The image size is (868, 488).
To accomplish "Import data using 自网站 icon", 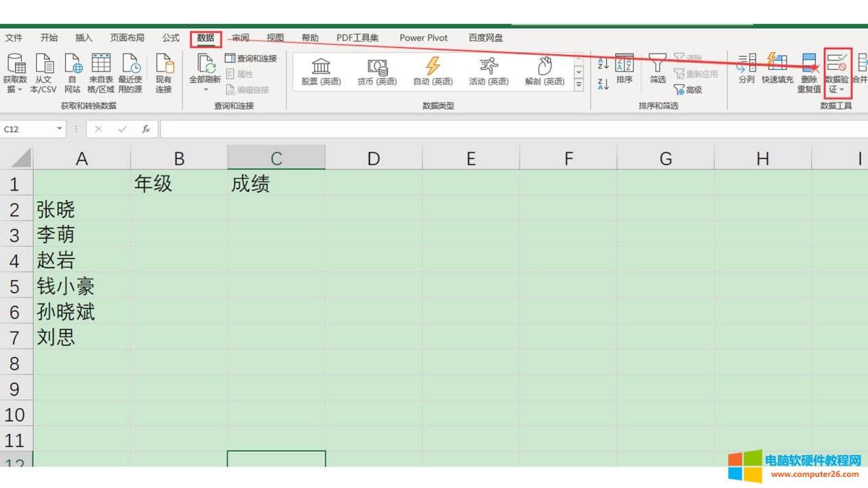I will [x=73, y=65].
